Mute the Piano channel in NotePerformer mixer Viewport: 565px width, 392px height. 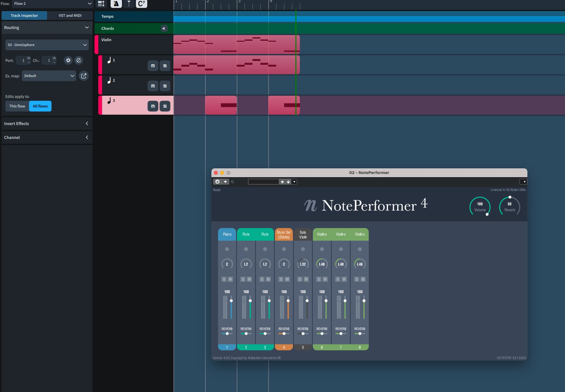point(230,279)
